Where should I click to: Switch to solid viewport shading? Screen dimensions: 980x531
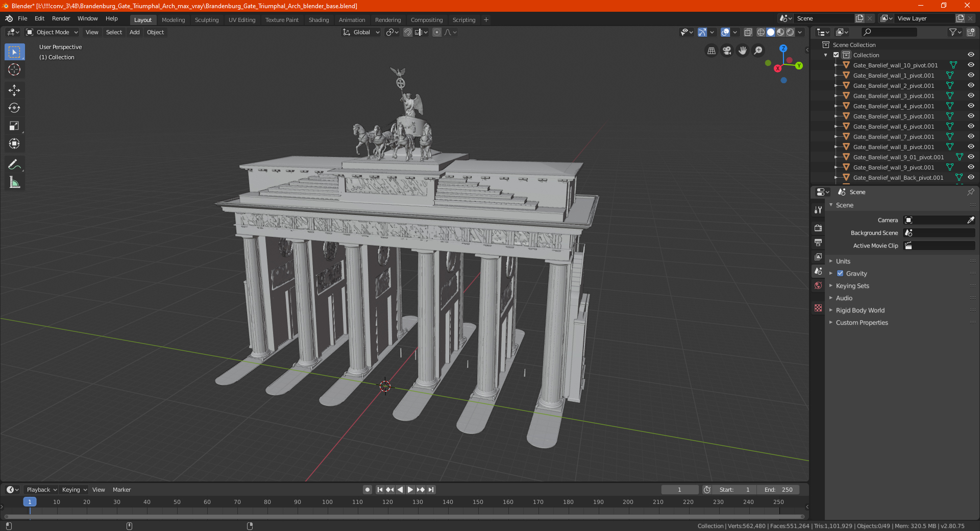pos(771,32)
